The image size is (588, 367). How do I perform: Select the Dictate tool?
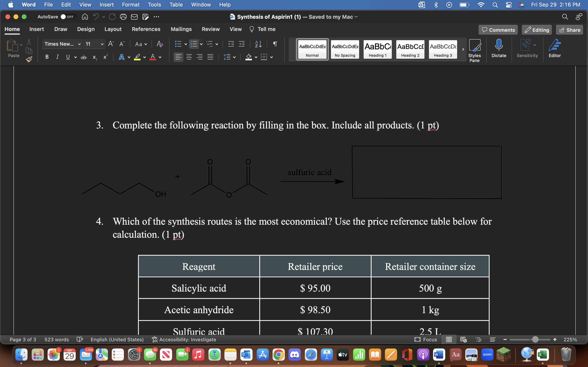coord(499,49)
